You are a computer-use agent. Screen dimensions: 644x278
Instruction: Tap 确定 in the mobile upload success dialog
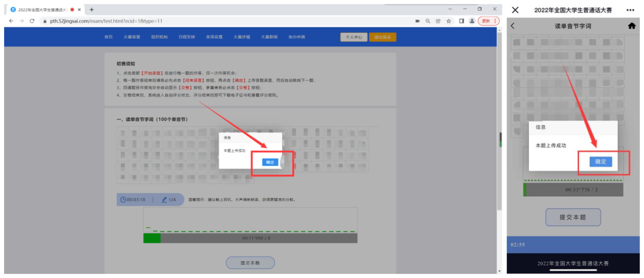(600, 161)
